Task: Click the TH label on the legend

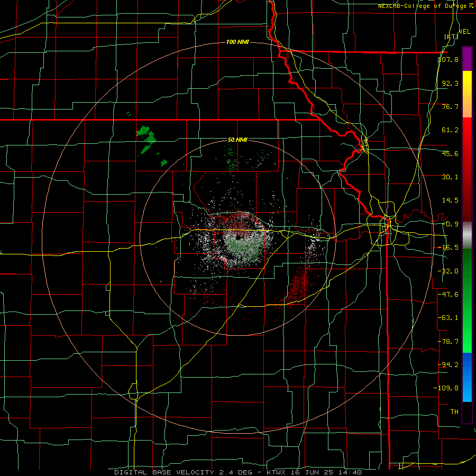Action: (x=454, y=411)
